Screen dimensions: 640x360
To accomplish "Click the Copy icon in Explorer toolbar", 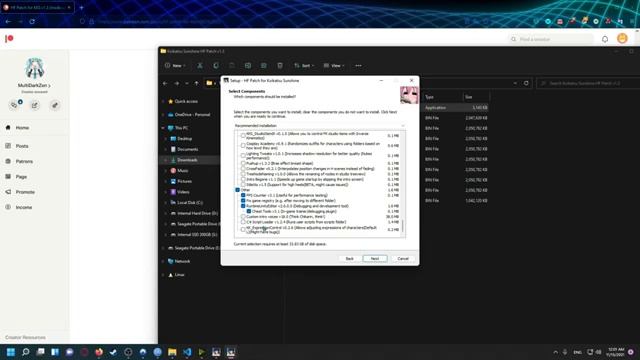I will tap(216, 65).
